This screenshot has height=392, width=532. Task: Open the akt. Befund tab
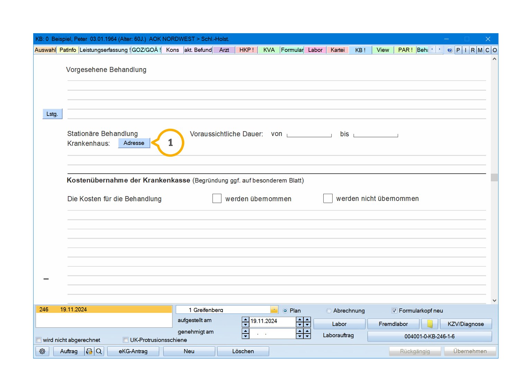[198, 50]
